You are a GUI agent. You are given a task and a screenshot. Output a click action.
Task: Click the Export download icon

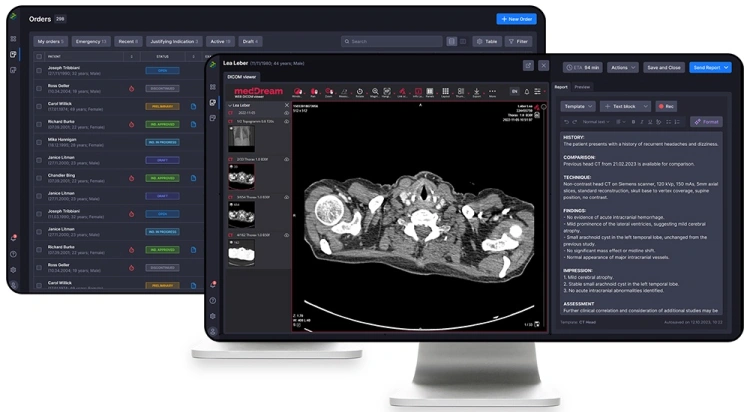click(x=475, y=91)
